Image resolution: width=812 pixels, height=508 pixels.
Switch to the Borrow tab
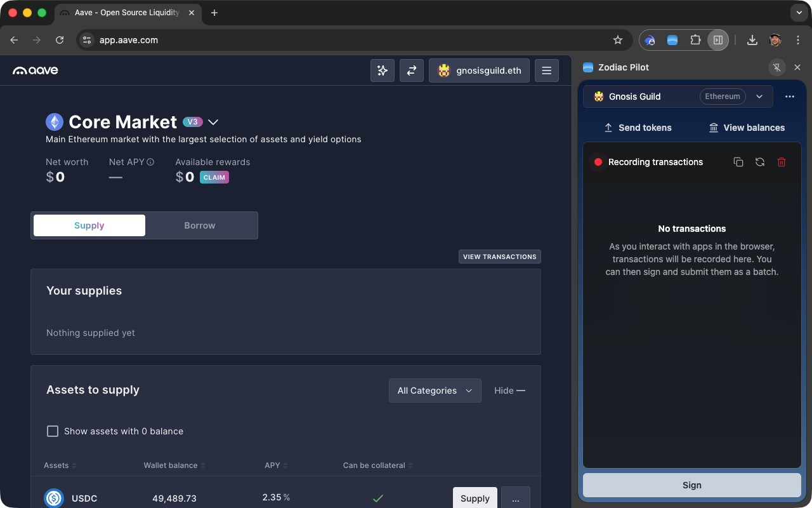click(200, 225)
